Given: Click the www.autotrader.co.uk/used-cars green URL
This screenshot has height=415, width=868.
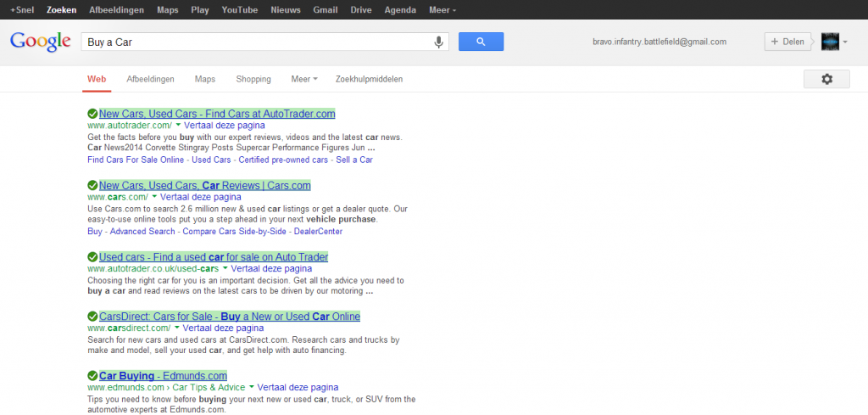Looking at the screenshot, I should [x=153, y=269].
